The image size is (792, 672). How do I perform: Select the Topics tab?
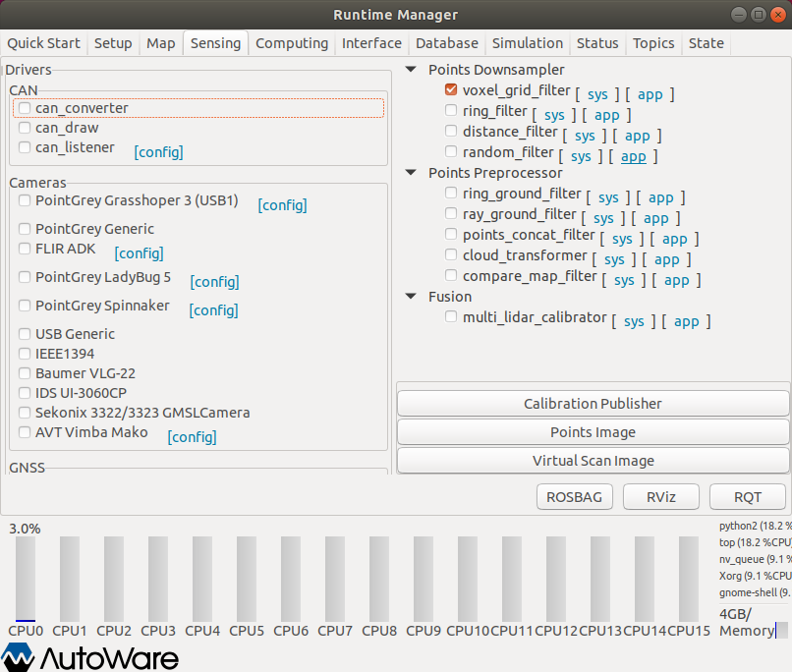point(653,43)
